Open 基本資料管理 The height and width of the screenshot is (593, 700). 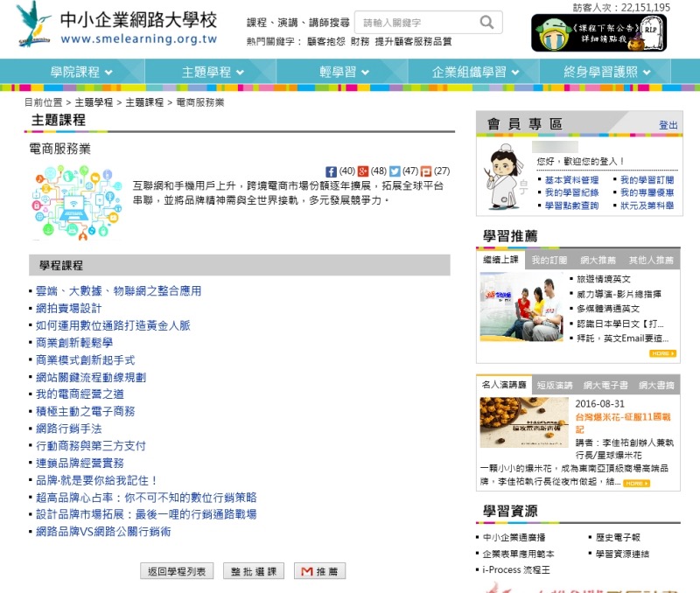(x=571, y=180)
